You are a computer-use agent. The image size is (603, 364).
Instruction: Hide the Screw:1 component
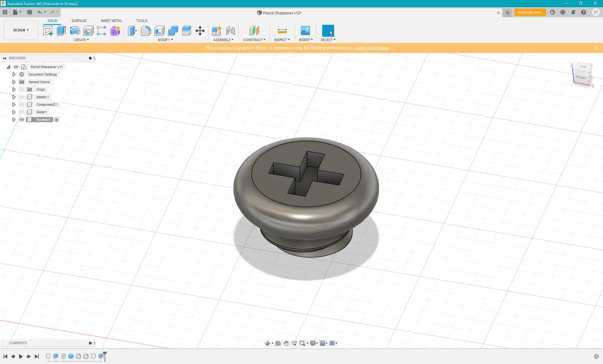(22, 120)
